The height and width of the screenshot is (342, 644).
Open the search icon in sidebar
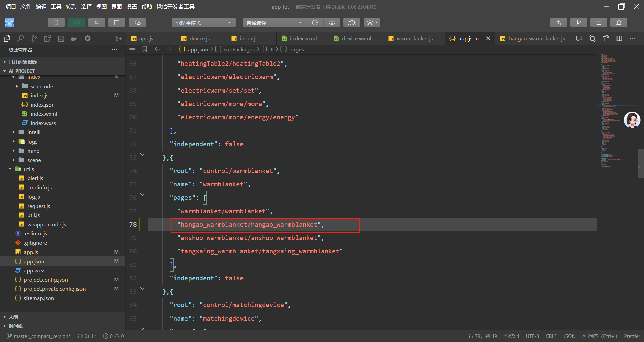point(20,38)
